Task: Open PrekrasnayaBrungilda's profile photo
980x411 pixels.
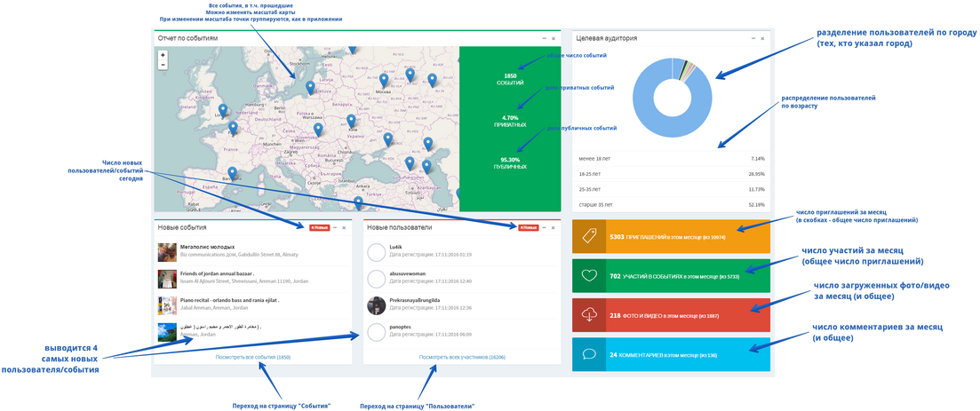Action: (x=376, y=305)
